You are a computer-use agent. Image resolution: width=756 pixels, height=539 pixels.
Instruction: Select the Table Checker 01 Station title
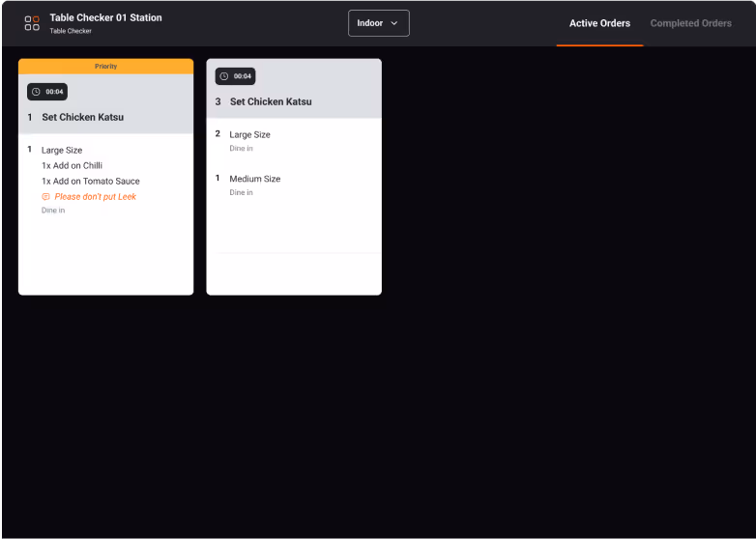tap(106, 17)
